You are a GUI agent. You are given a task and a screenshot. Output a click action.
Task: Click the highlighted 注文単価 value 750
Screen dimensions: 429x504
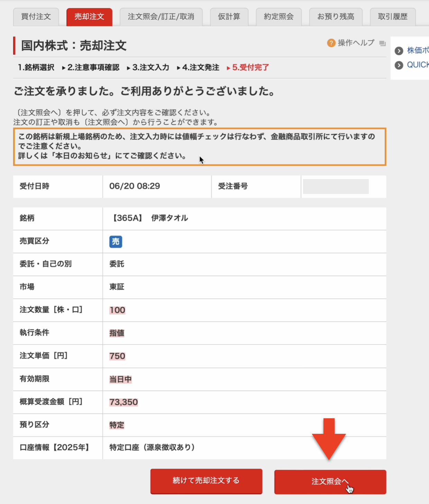117,356
